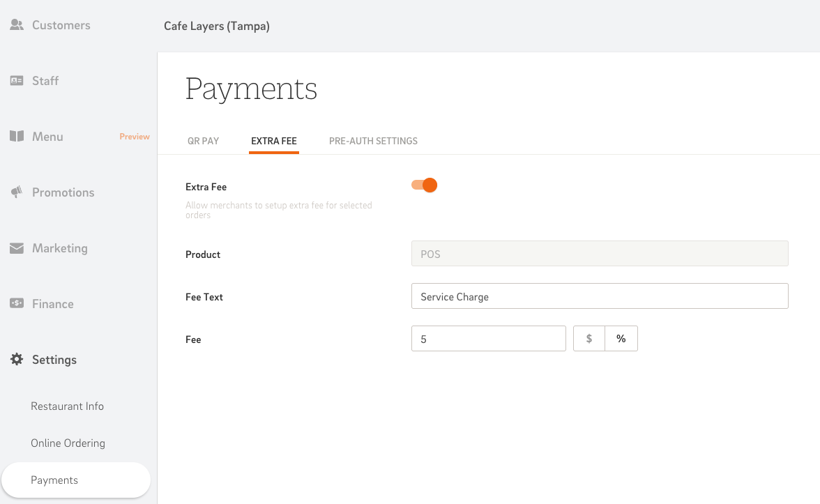This screenshot has width=820, height=504.
Task: Focus the Fee amount input
Action: click(488, 338)
